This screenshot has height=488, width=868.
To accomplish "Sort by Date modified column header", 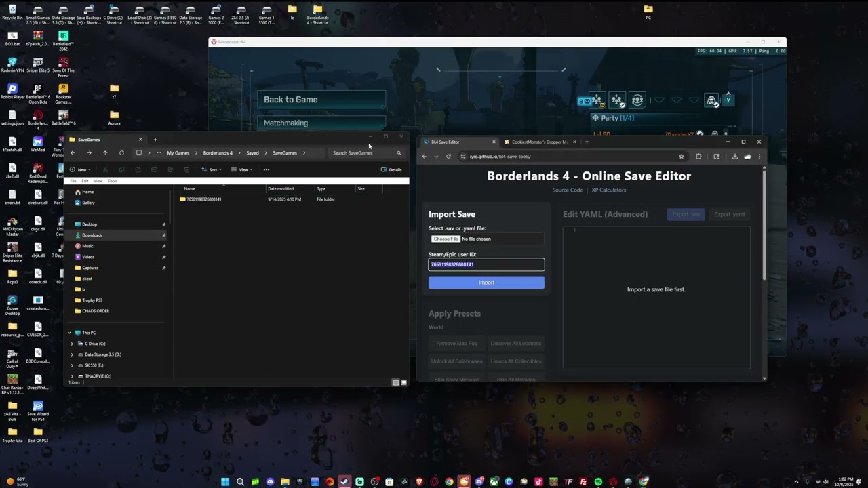I will click(281, 189).
